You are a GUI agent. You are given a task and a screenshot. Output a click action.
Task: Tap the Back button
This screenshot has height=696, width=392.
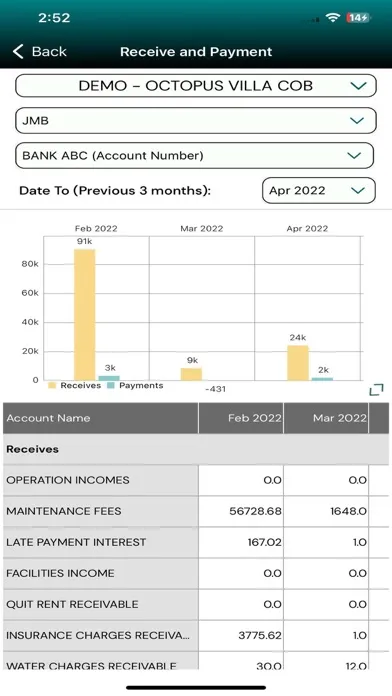39,51
